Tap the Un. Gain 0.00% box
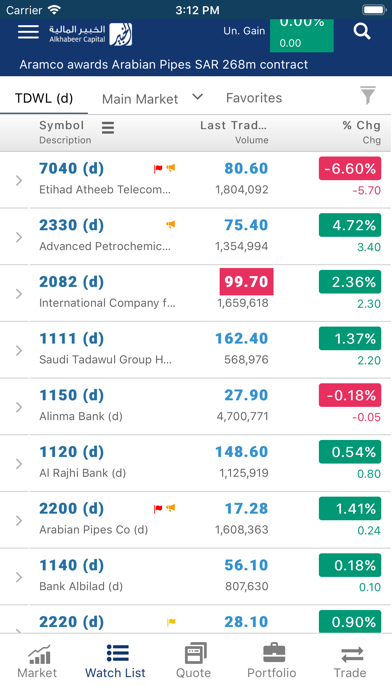Viewport: 392px width, 696px height. [x=301, y=36]
